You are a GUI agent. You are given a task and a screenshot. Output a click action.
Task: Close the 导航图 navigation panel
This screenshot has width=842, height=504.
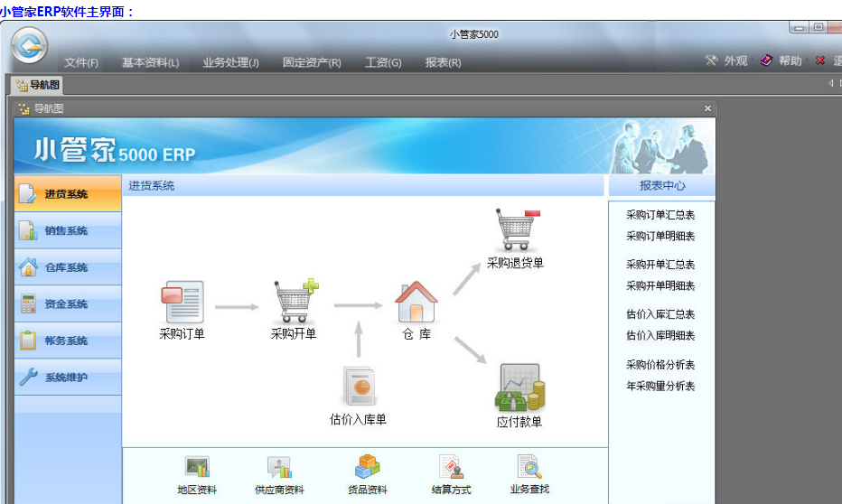[707, 108]
